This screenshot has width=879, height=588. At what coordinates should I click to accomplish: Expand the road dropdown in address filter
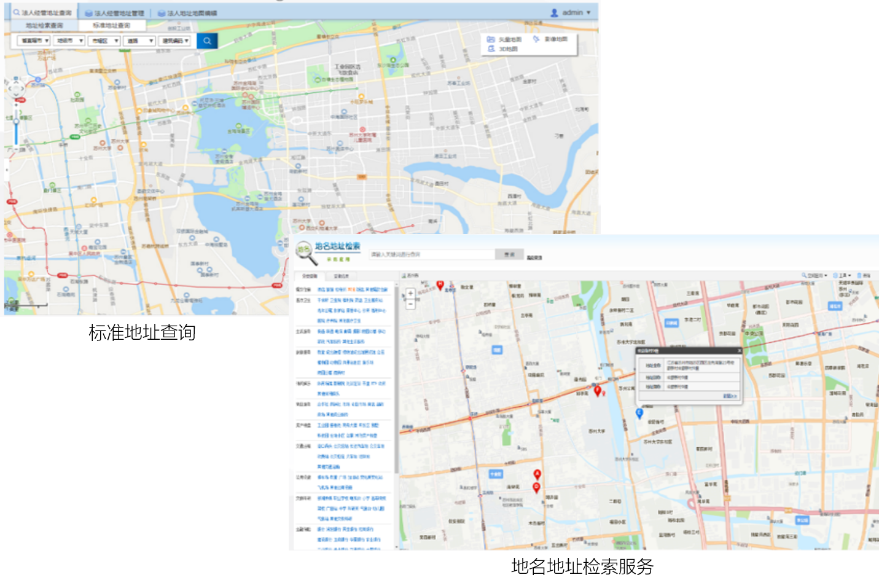pyautogui.click(x=139, y=41)
